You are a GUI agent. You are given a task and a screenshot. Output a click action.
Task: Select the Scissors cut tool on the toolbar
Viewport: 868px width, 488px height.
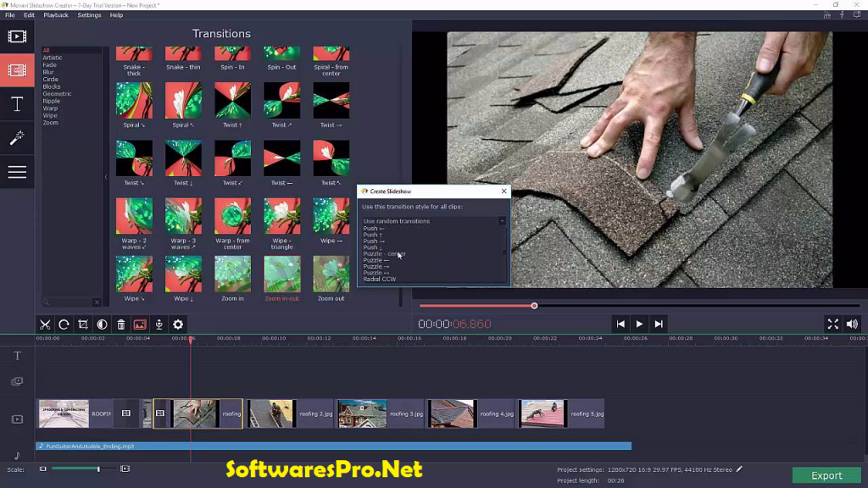tap(44, 324)
